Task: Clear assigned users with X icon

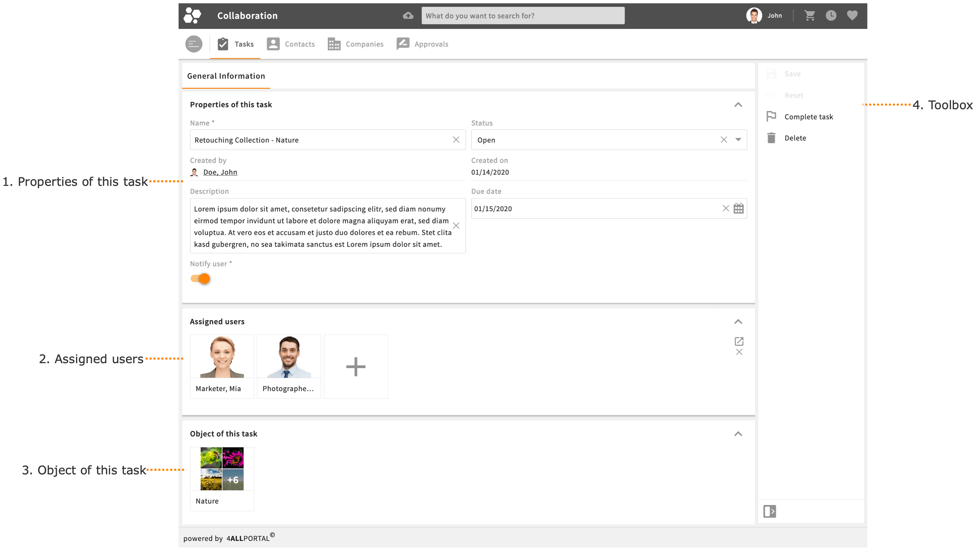Action: point(739,352)
